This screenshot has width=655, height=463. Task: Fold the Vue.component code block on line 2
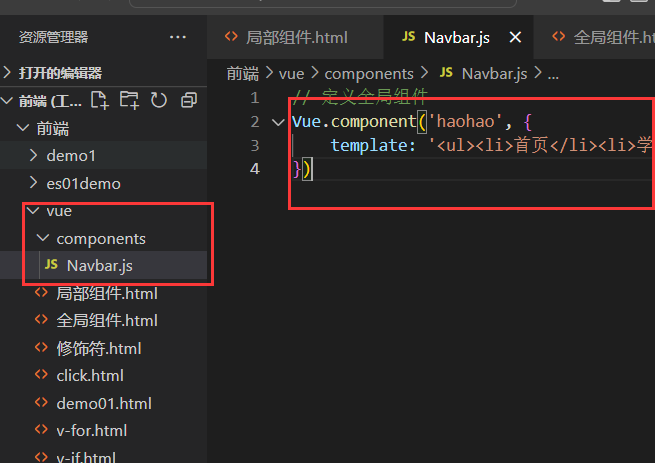point(277,122)
